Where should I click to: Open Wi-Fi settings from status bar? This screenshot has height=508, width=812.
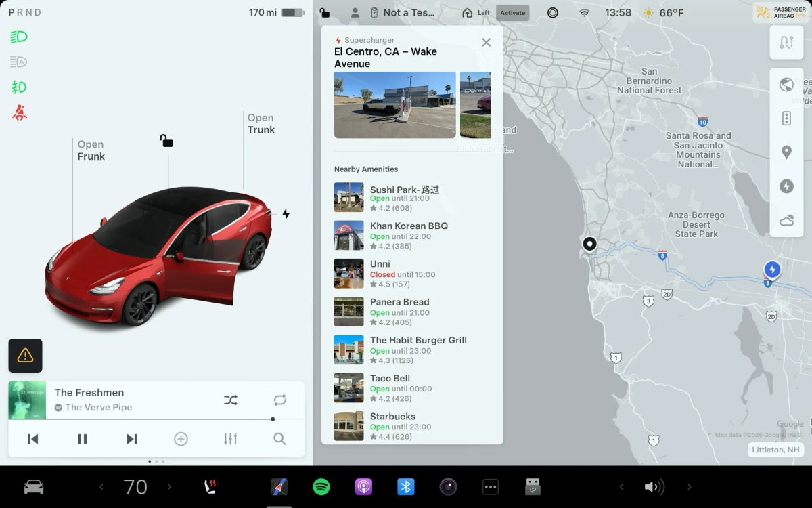click(585, 13)
